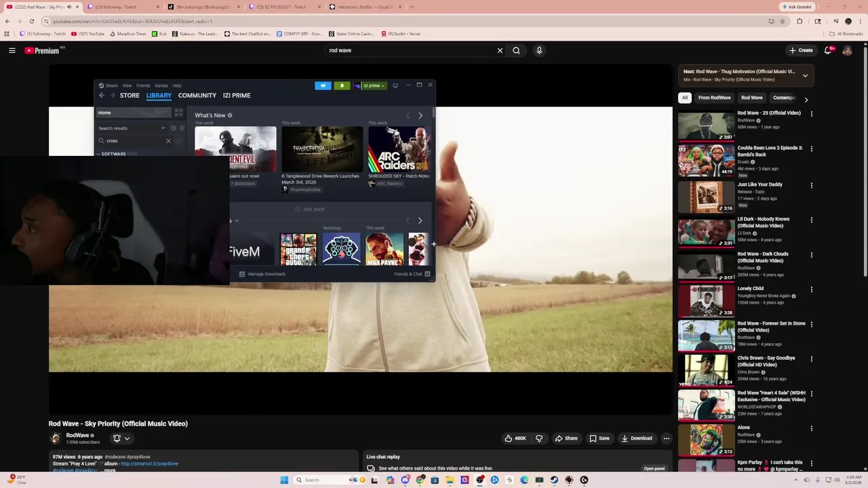Open the smarturl.it/pray4love link
The width and height of the screenshot is (868, 488).
point(149,464)
